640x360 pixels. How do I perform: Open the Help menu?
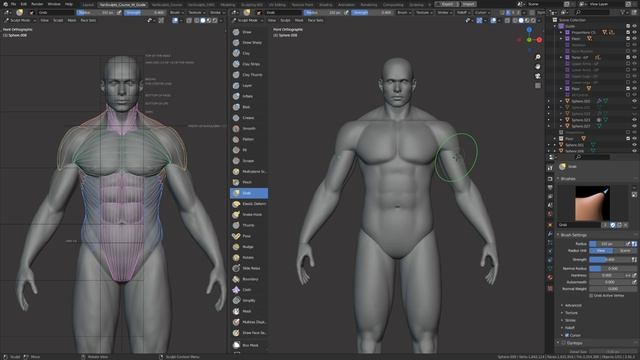click(69, 4)
